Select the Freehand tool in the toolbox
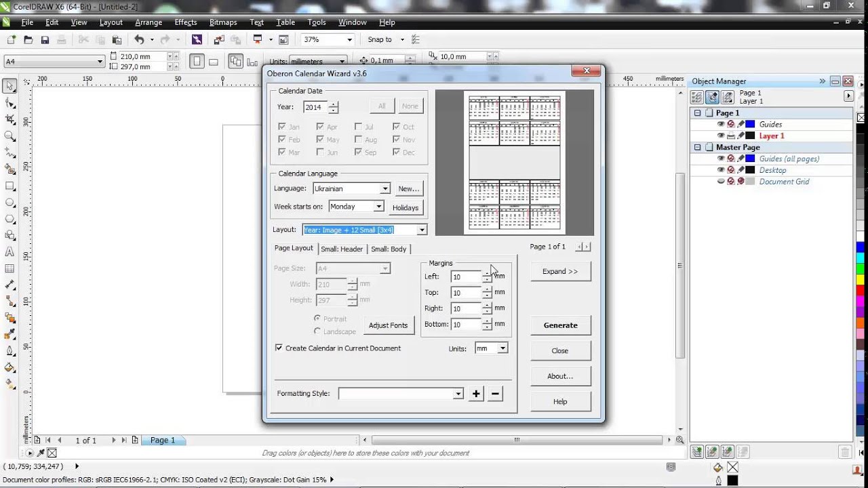The width and height of the screenshot is (868, 488). [9, 152]
